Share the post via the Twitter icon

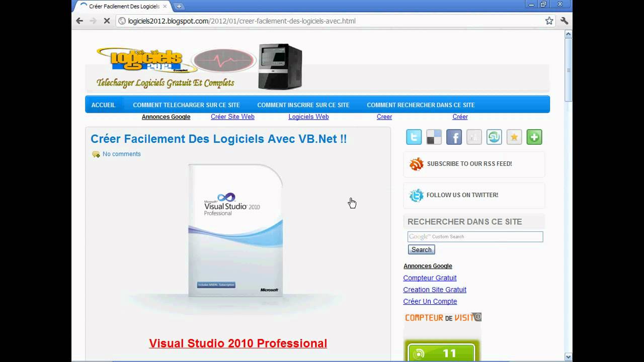point(414,137)
